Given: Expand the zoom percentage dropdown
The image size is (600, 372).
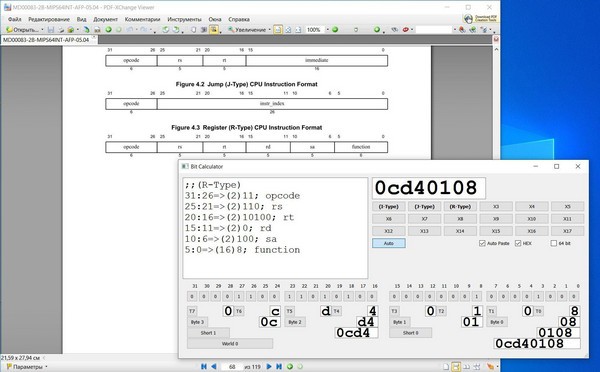Looking at the screenshot, I should point(327,29).
